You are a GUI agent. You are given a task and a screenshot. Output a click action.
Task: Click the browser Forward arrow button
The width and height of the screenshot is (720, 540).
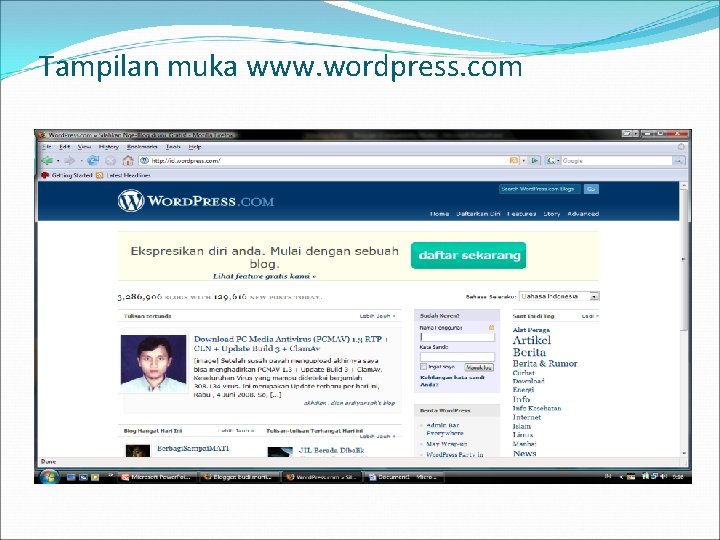point(70,161)
